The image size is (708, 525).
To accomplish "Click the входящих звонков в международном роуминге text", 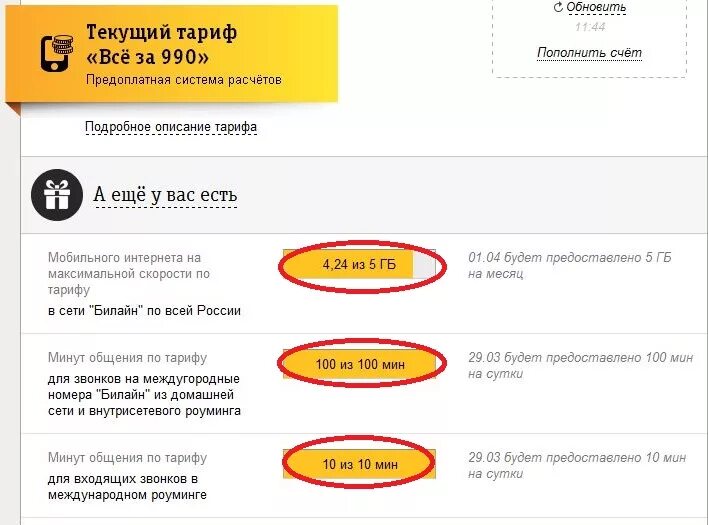I will tap(129, 485).
